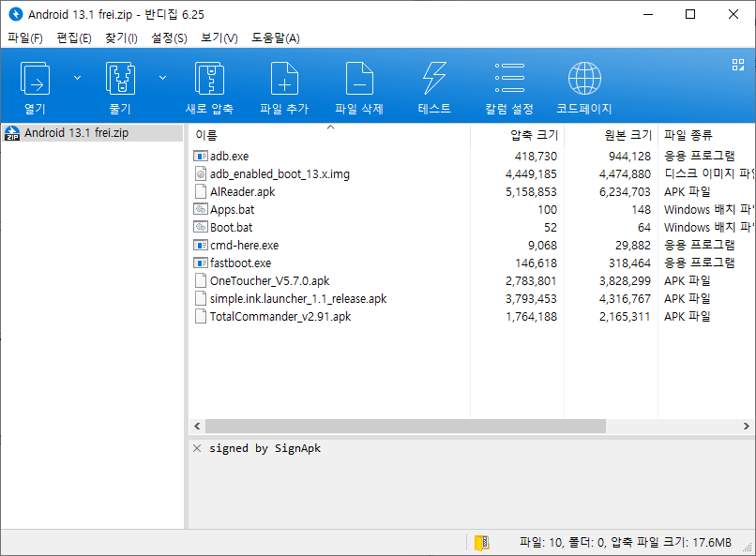Click the fastboot.exe file icon
The width and height of the screenshot is (756, 556).
pos(201,263)
